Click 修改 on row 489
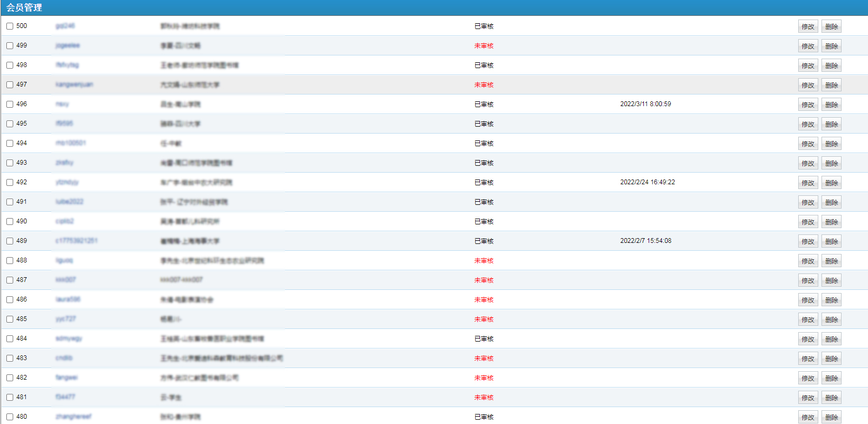This screenshot has height=424, width=868. (x=808, y=241)
